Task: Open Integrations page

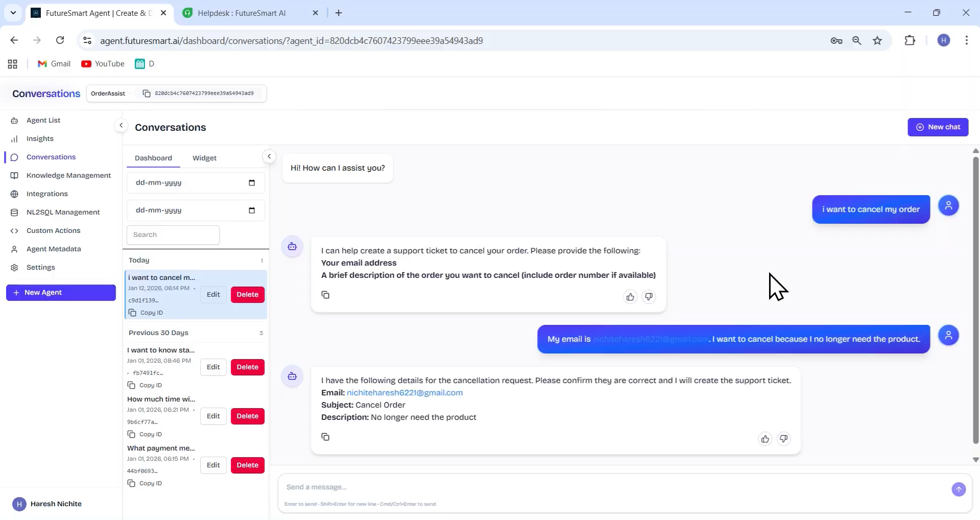Action: click(47, 194)
